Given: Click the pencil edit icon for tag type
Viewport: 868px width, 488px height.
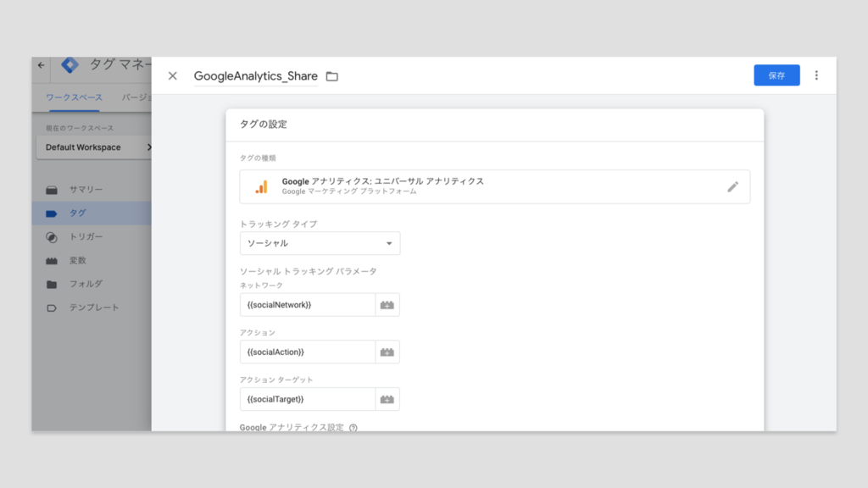Looking at the screenshot, I should (x=732, y=187).
